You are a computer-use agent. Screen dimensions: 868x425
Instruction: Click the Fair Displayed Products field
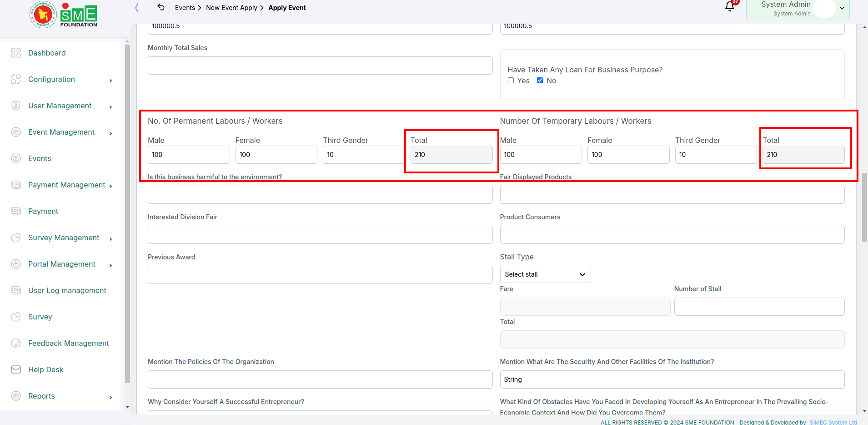[x=672, y=195]
